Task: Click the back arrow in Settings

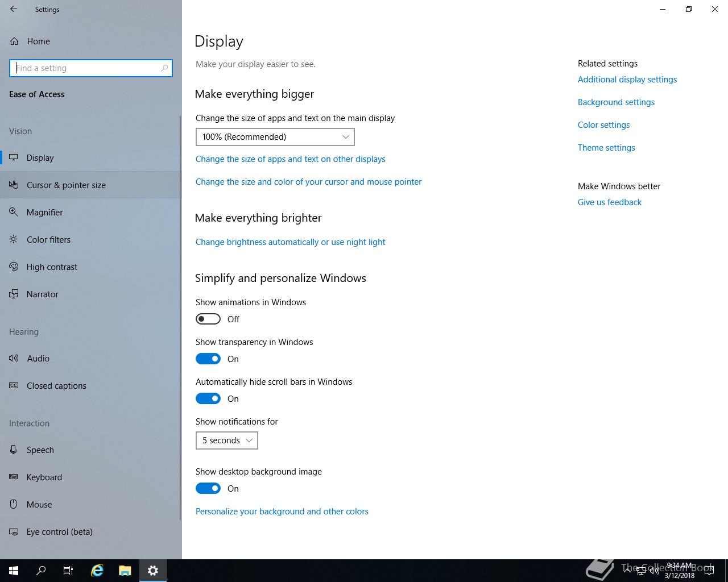Action: pos(14,9)
